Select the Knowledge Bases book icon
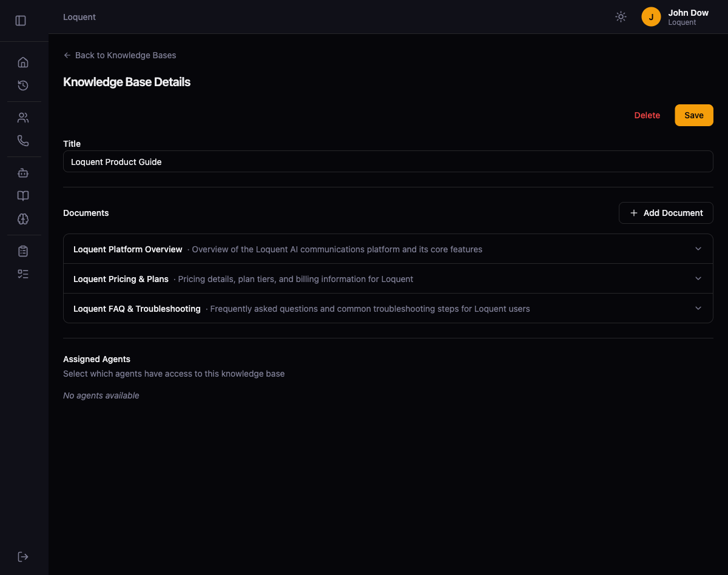The image size is (728, 575). (23, 196)
